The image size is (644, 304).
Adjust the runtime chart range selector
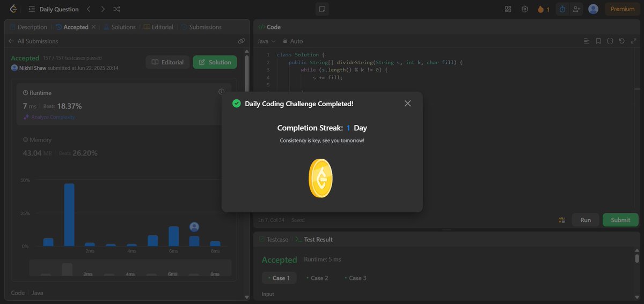(130, 268)
